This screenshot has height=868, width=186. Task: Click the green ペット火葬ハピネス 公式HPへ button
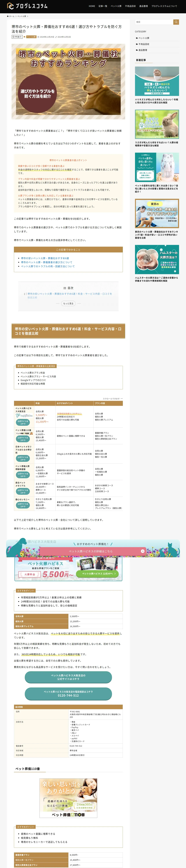(97, 573)
